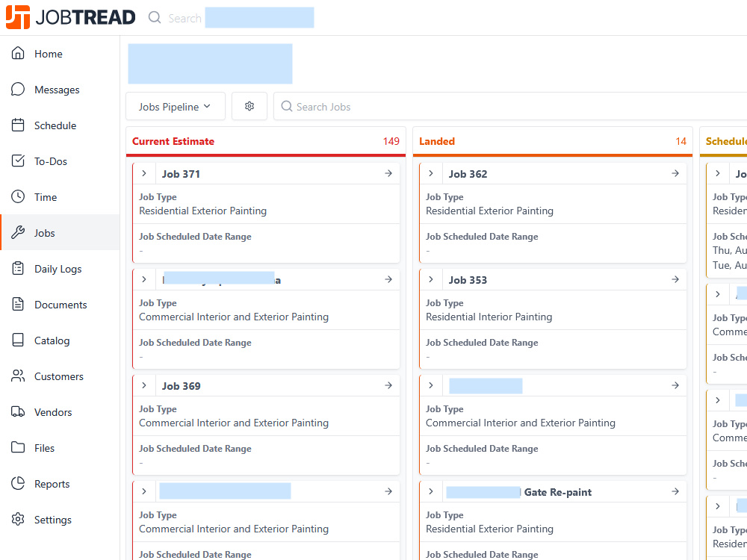Click the Customers people icon
The height and width of the screenshot is (560, 747).
18,376
